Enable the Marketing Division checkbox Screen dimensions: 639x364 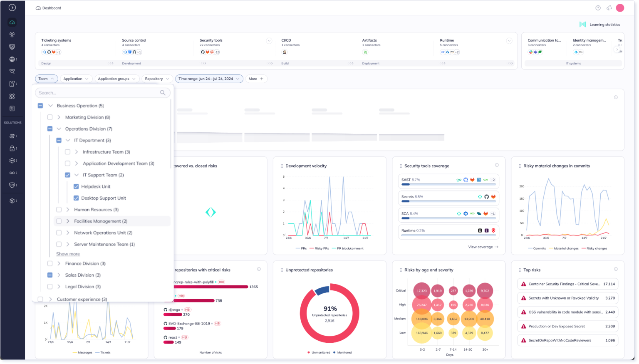50,117
